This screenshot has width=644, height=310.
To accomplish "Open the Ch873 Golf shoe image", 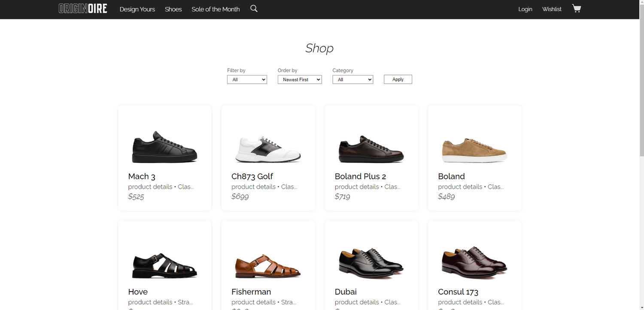I will pyautogui.click(x=268, y=149).
